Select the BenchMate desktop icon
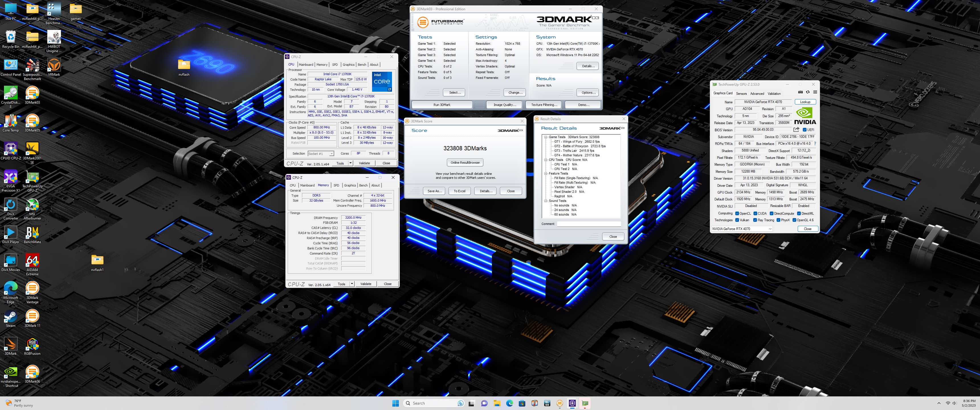 [x=32, y=234]
